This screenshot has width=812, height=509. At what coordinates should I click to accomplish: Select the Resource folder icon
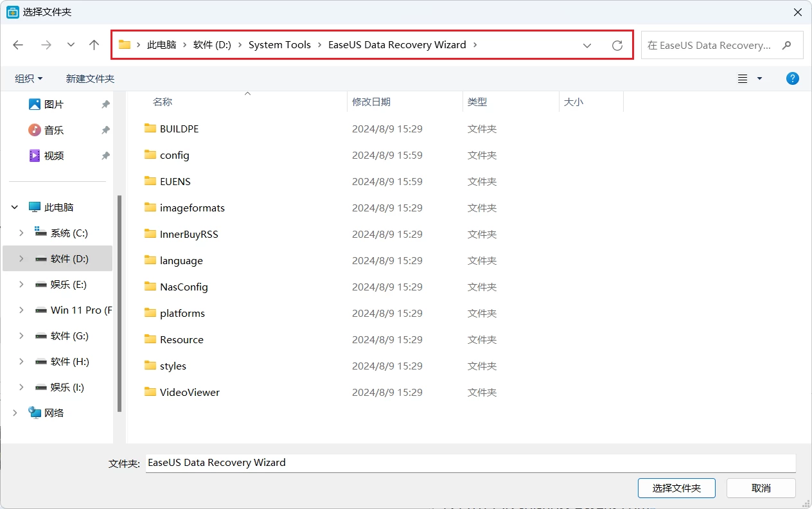click(150, 339)
